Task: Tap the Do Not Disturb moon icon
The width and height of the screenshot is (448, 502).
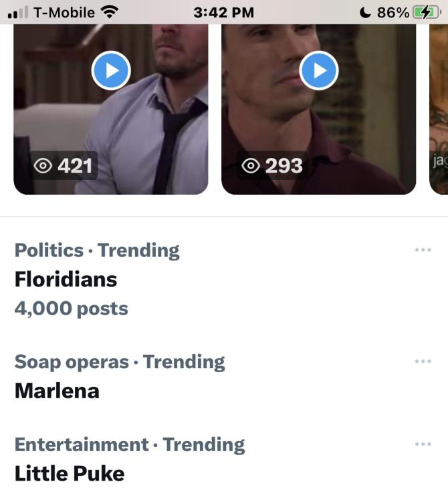Action: pyautogui.click(x=365, y=12)
